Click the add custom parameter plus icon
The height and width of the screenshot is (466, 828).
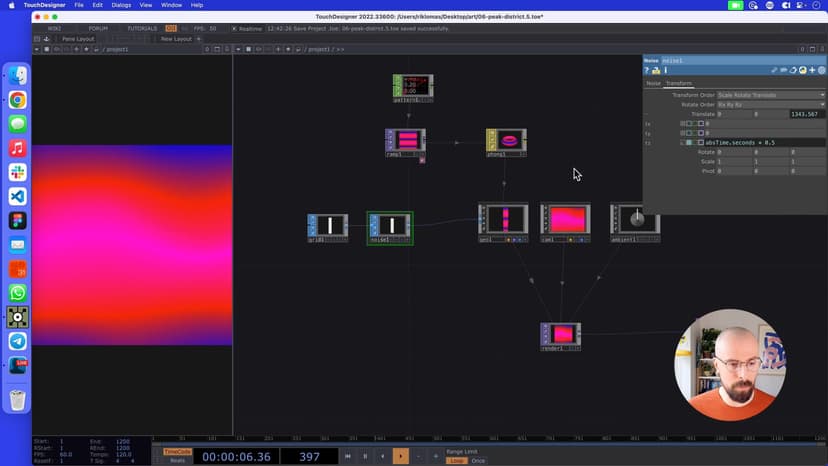coord(812,71)
